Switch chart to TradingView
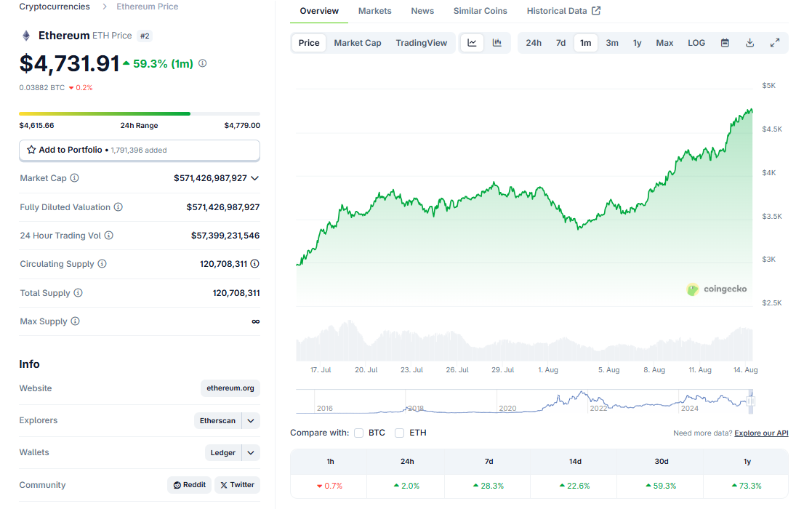Image resolution: width=812 pixels, height=509 pixels. pyautogui.click(x=422, y=43)
